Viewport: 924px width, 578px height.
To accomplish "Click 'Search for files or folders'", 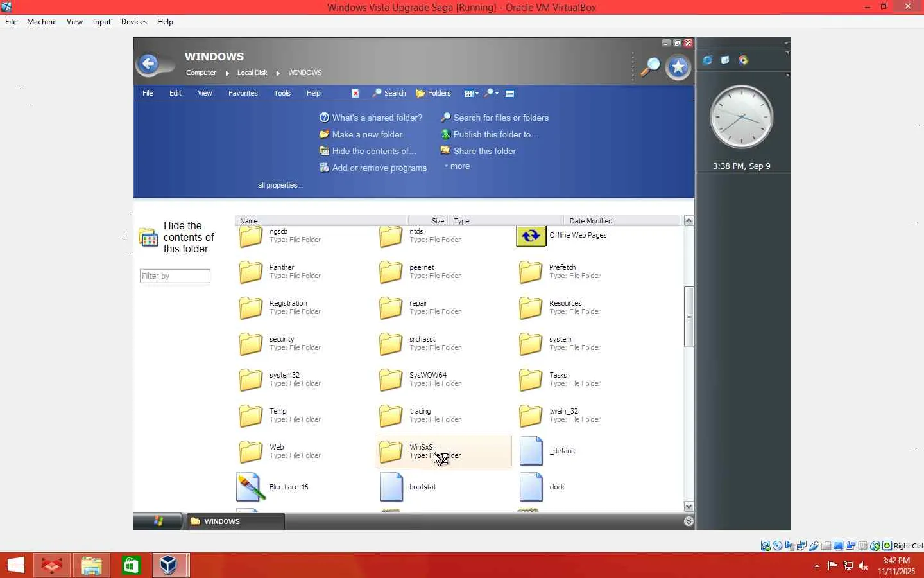I will point(494,118).
